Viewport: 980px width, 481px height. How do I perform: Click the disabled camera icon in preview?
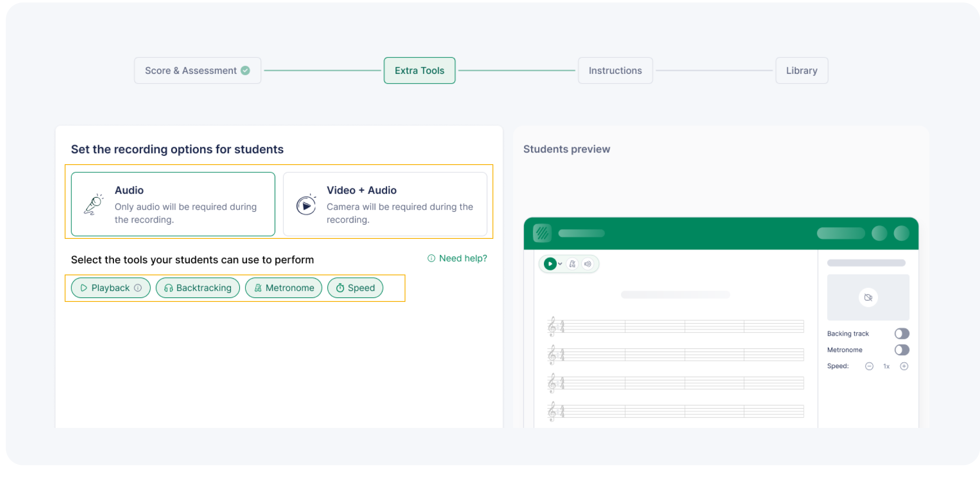pos(868,297)
